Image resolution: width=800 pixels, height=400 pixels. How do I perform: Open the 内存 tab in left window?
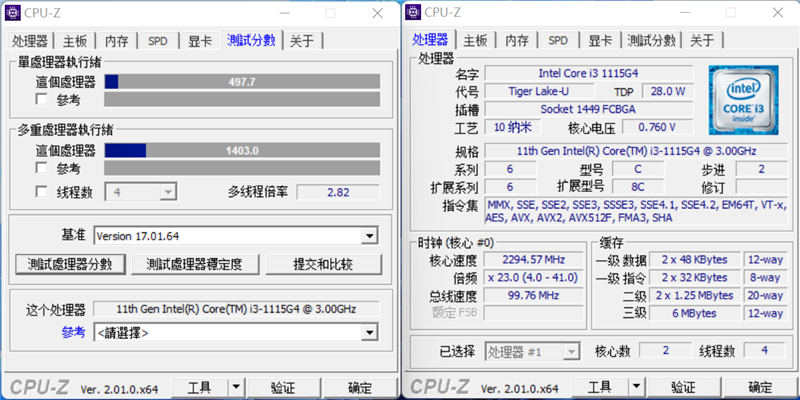pos(117,41)
